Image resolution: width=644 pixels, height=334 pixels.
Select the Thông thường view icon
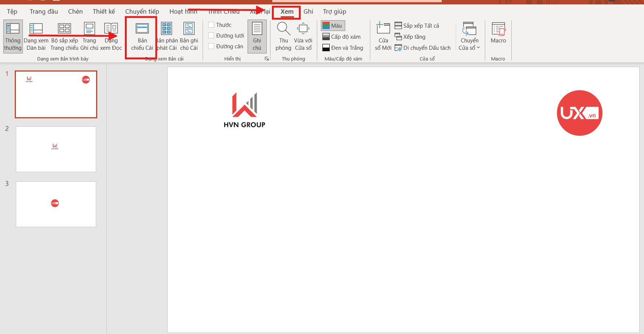13,36
